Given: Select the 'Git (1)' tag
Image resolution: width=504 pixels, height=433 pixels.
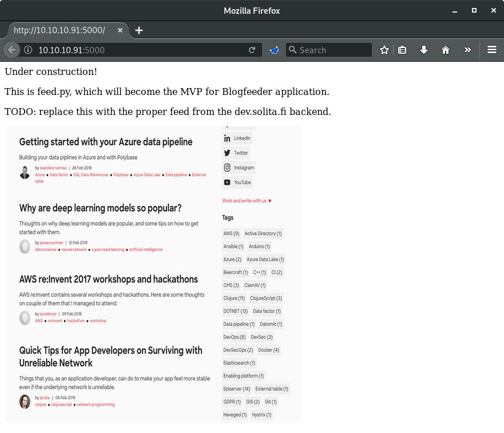Looking at the screenshot, I should pyautogui.click(x=271, y=402).
